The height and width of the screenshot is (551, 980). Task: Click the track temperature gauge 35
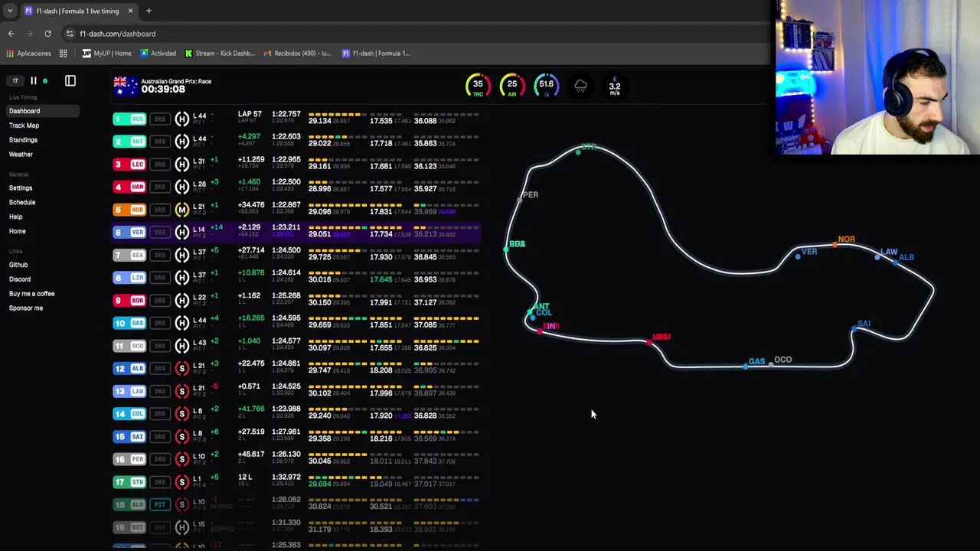478,86
